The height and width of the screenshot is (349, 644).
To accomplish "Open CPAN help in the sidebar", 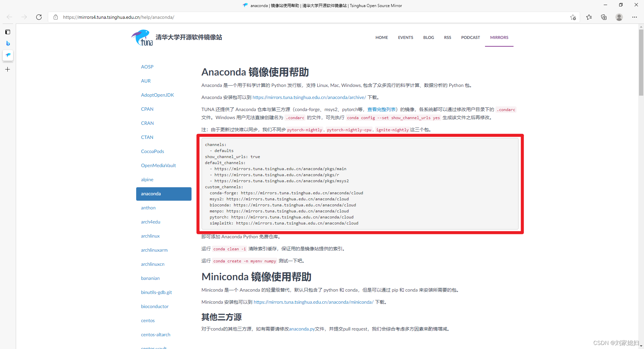I will pos(147,109).
